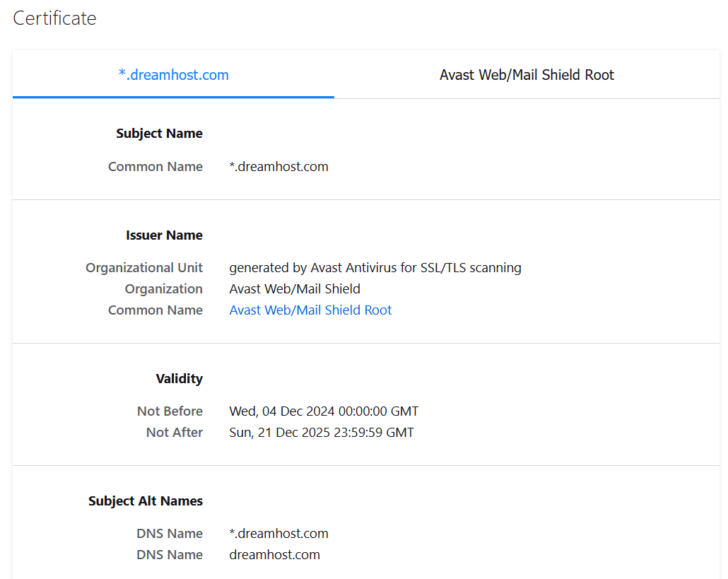Click the subject Common Name value *.dreamhost.com
728x579 pixels.
[278, 167]
